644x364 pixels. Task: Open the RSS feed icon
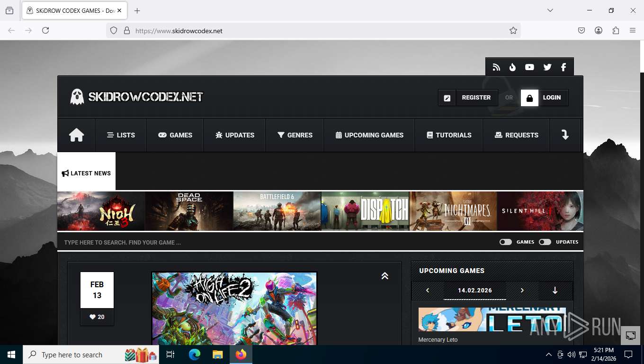click(496, 67)
